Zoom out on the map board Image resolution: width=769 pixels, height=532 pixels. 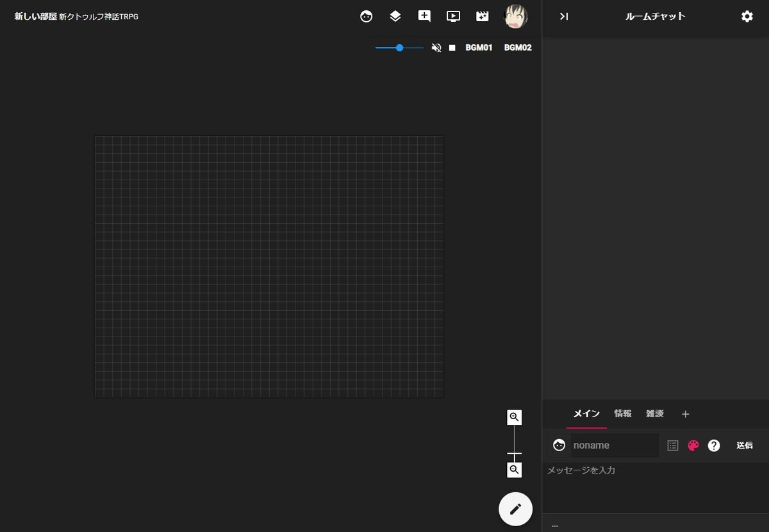coord(514,470)
